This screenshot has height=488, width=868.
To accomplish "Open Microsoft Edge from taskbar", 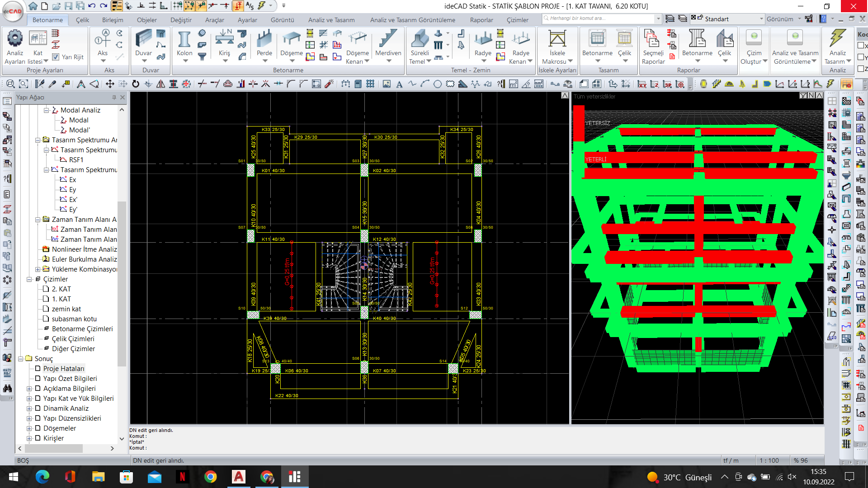I will tap(42, 477).
